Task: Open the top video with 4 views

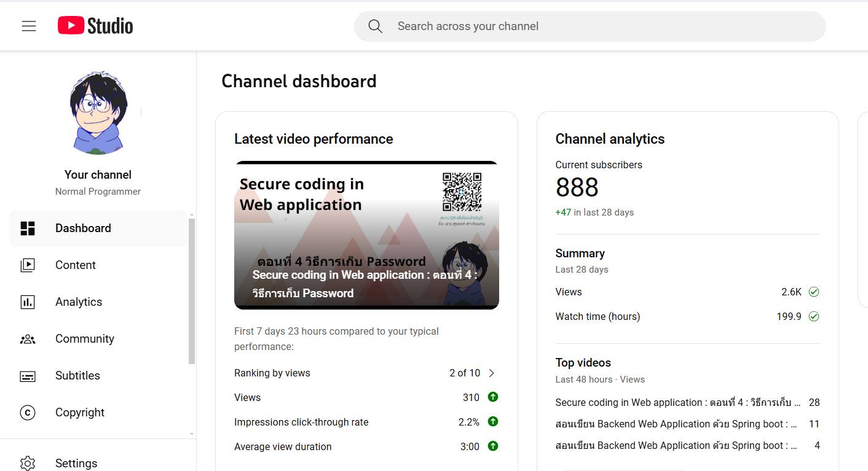Action: click(x=687, y=446)
